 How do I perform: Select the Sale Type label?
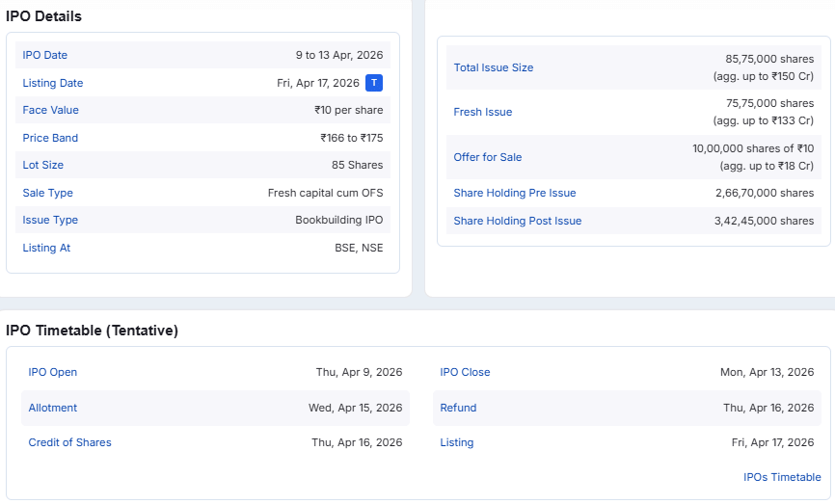48,193
